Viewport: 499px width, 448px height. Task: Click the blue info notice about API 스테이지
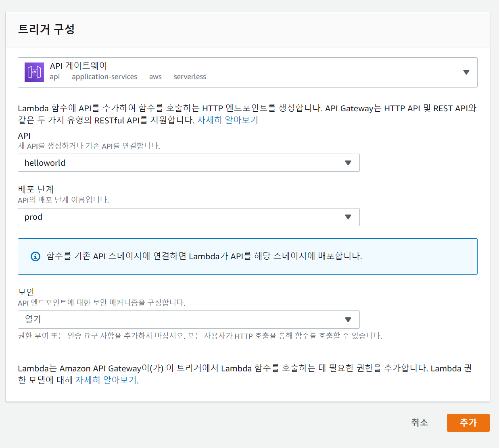pos(248,256)
